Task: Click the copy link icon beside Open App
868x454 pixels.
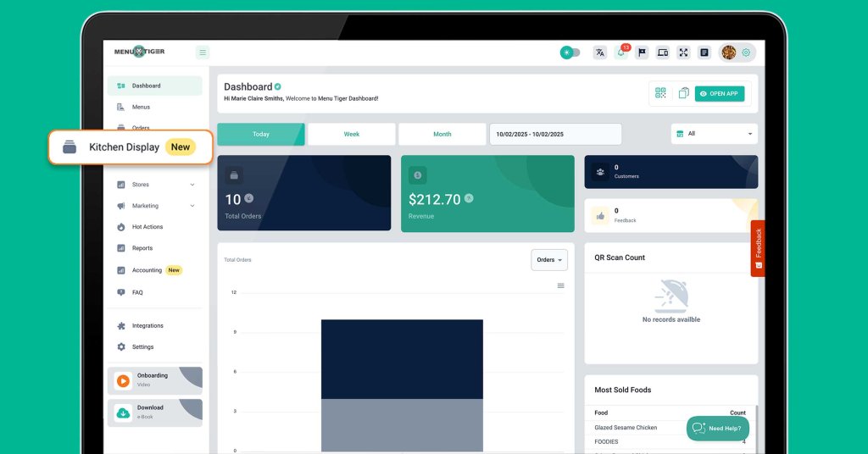Action: [x=683, y=93]
